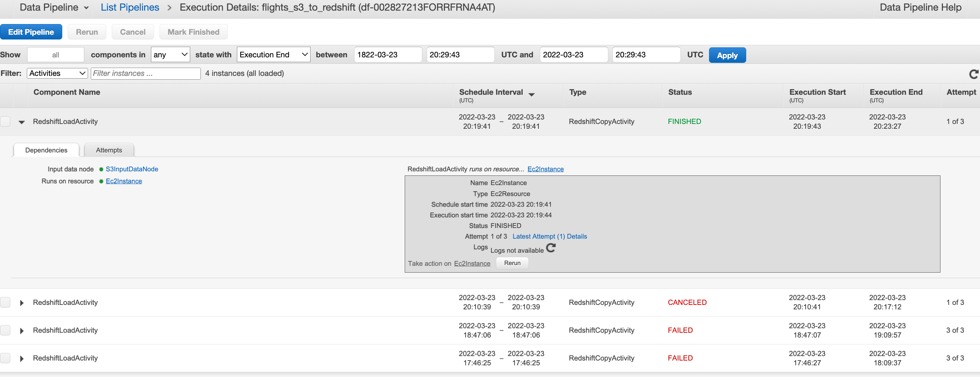The image size is (980, 377).
Task: Click the refresh logs icon next to Logs not available
Action: 551,248
